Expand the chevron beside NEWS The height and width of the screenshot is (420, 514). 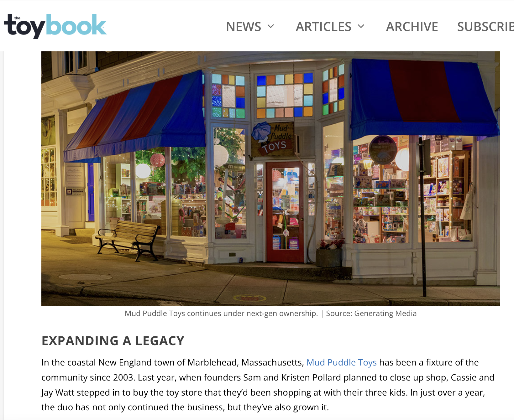point(271,27)
